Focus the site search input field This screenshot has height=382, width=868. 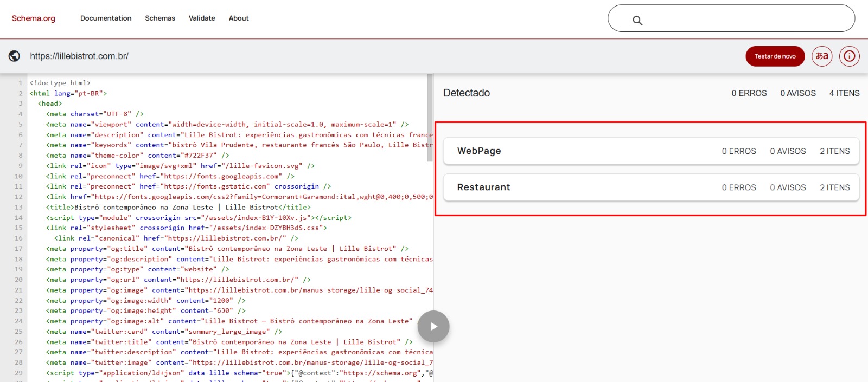coord(731,18)
